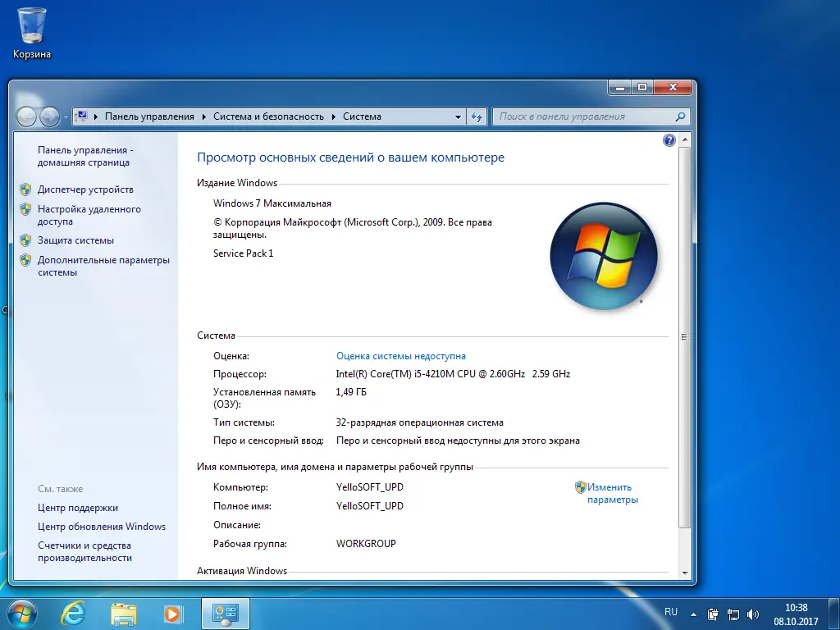Select the Система и безопасность breadcrumb

(x=268, y=116)
